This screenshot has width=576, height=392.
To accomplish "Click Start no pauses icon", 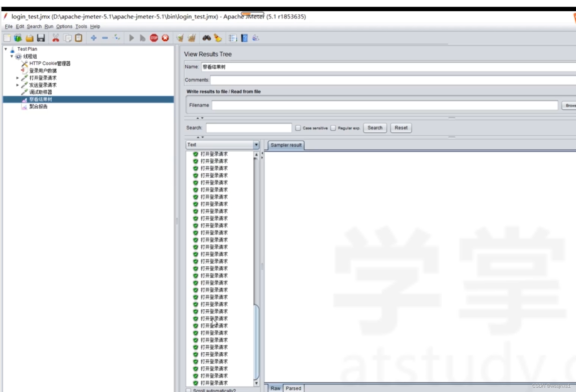I will (x=142, y=38).
